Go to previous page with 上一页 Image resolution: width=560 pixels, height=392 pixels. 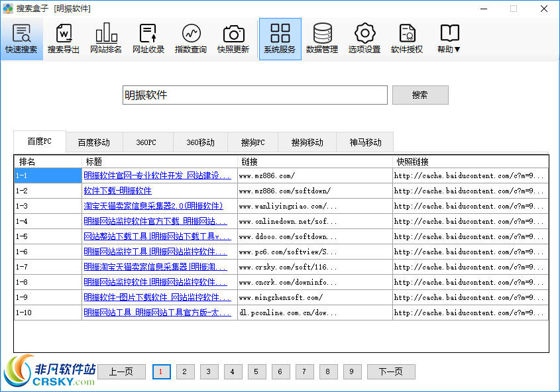point(121,371)
